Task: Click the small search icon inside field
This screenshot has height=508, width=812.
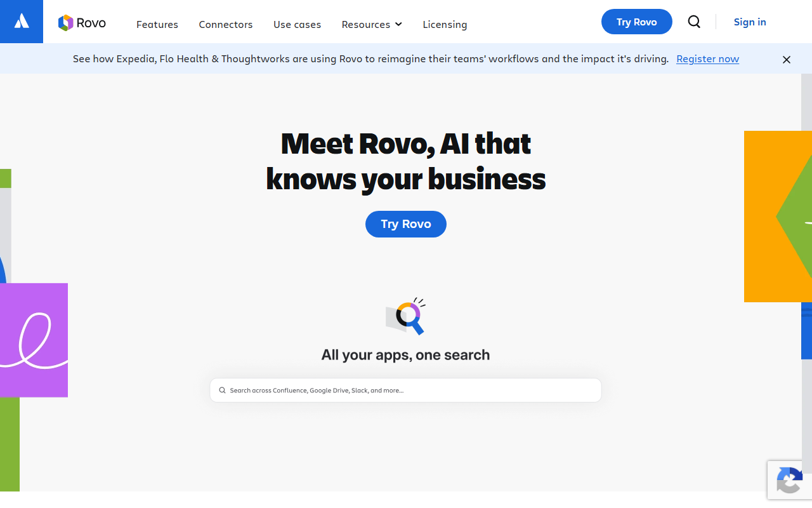Action: [222, 391]
